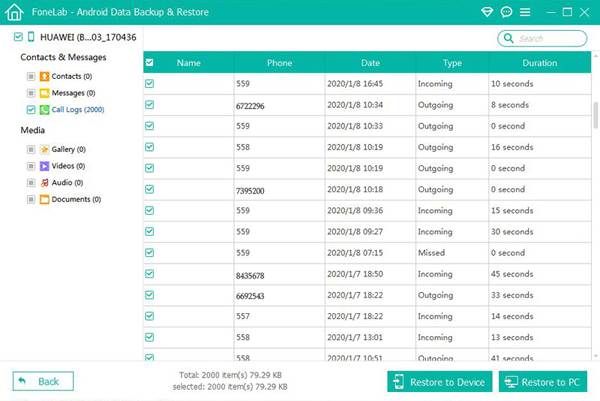Open the feedback chat bubble icon
The height and width of the screenshot is (401, 600).
pos(506,12)
